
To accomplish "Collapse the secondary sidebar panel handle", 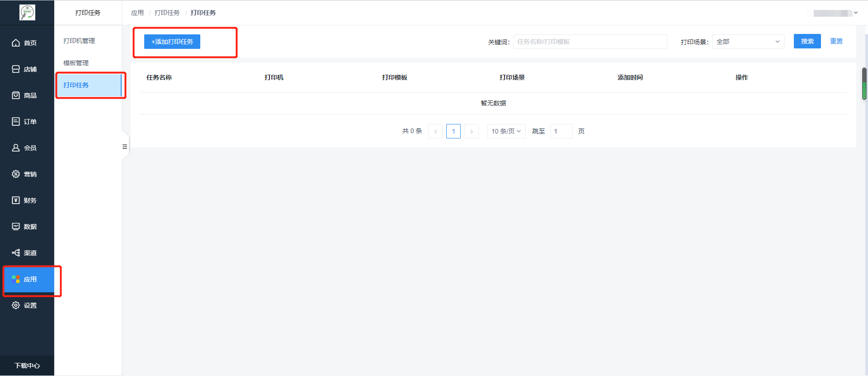I will tap(125, 147).
